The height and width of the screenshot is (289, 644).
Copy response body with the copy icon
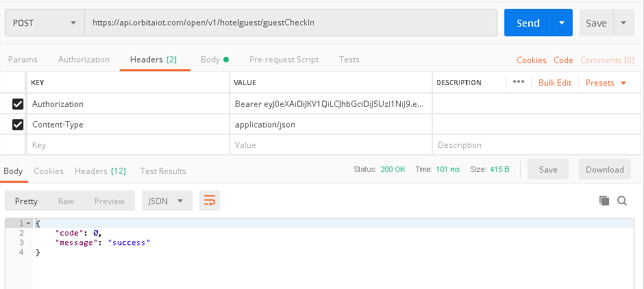pos(604,201)
